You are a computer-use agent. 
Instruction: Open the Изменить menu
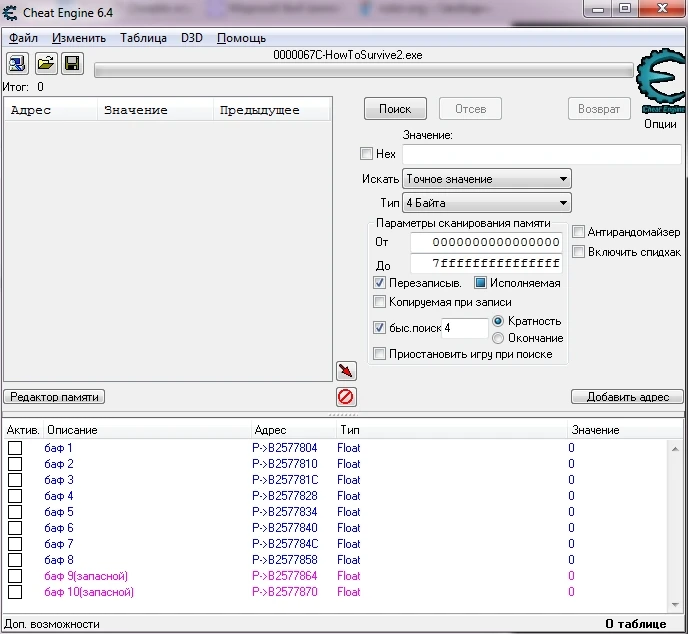[79, 38]
